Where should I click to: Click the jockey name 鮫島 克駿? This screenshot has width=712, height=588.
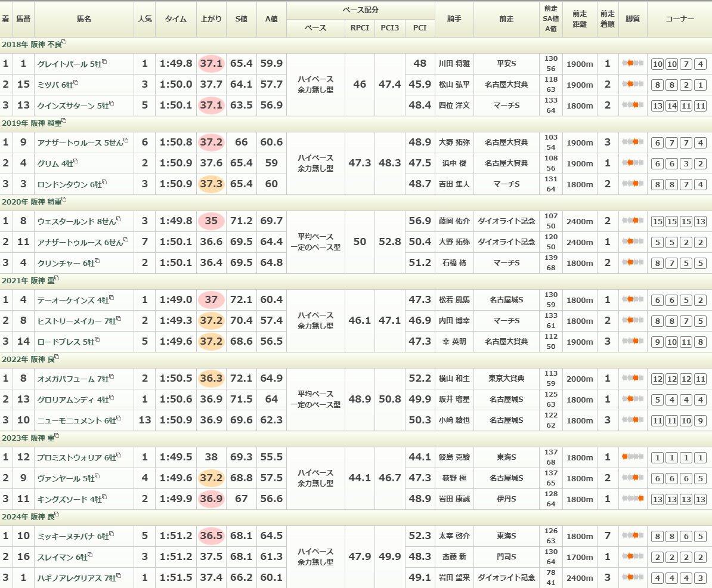pos(454,457)
